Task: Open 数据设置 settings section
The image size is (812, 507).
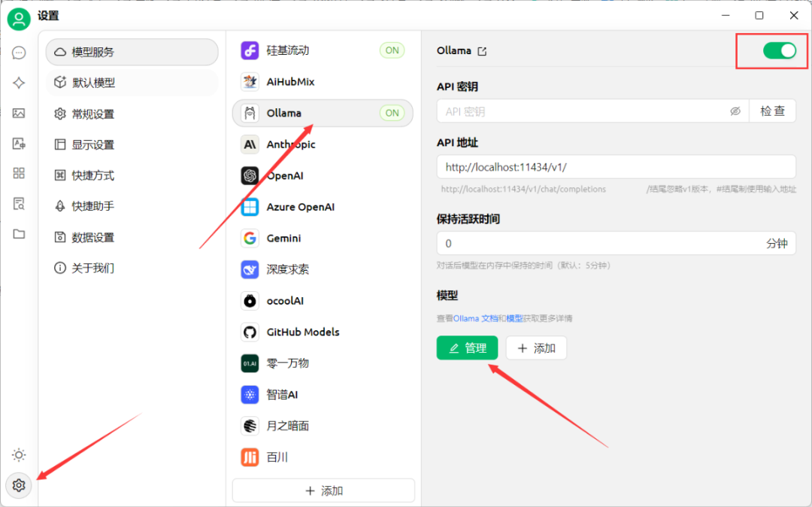Action: (132, 237)
